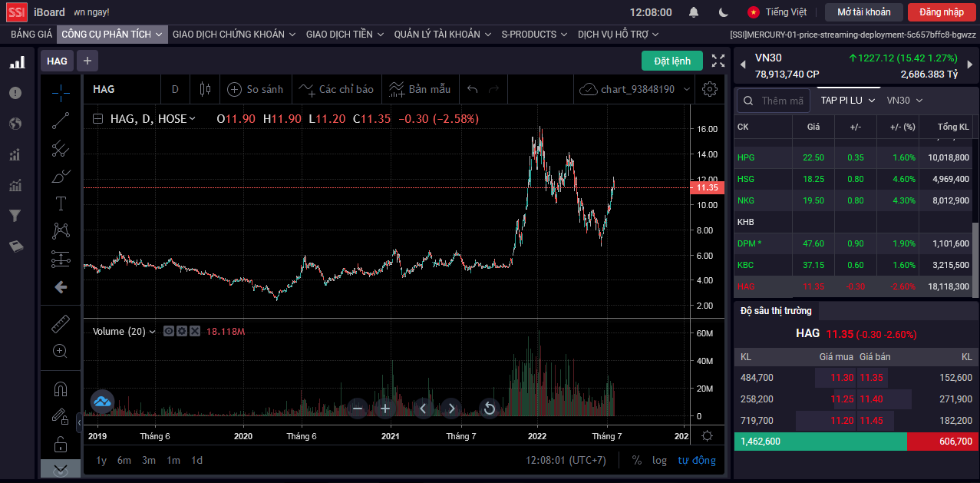The width and height of the screenshot is (980, 483).
Task: Select the crosshair cursor tool
Action: pyautogui.click(x=61, y=93)
